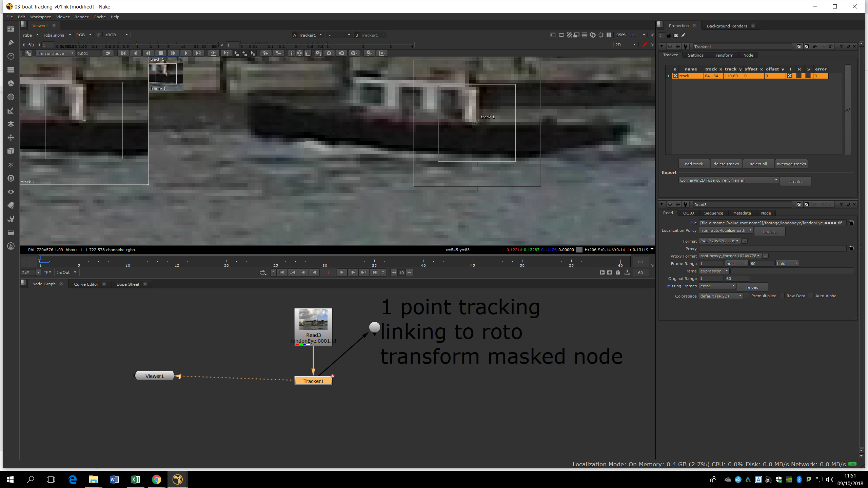Open the Merge nodes layers icon
The image size is (868, 488).
point(11,124)
